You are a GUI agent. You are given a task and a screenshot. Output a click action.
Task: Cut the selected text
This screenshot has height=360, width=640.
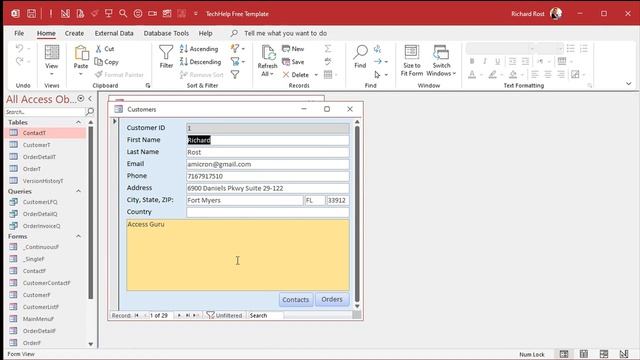tap(105, 49)
